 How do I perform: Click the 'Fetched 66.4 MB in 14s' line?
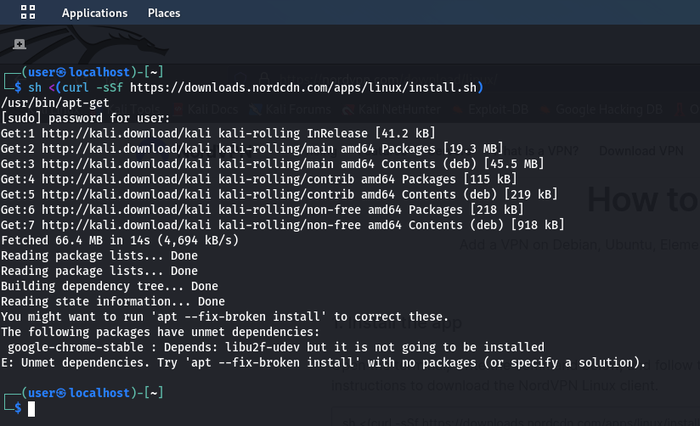pos(120,240)
